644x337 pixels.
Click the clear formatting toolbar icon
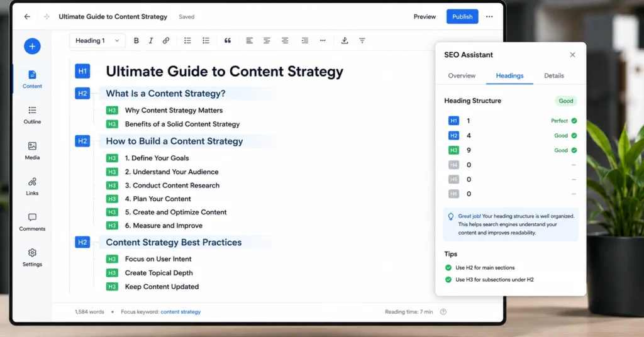(362, 41)
